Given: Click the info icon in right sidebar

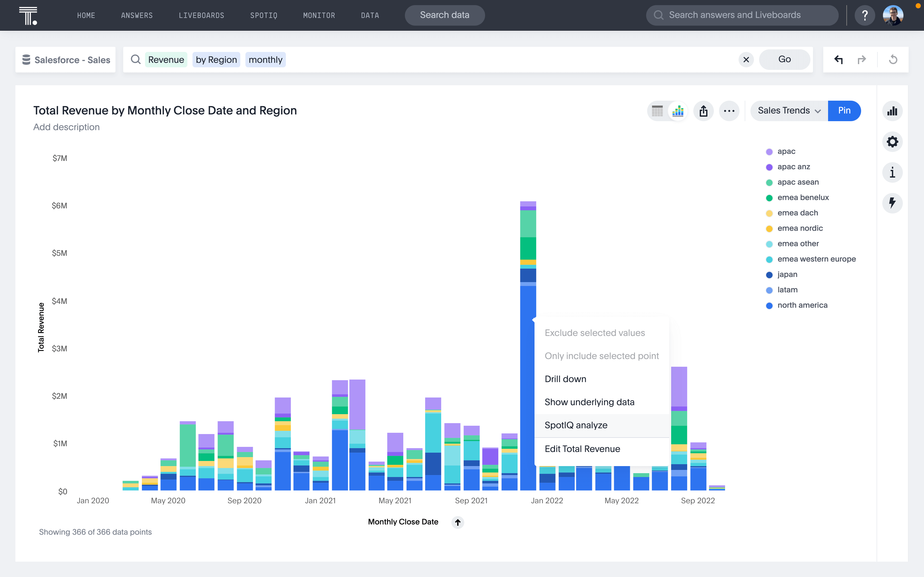Looking at the screenshot, I should pos(892,173).
